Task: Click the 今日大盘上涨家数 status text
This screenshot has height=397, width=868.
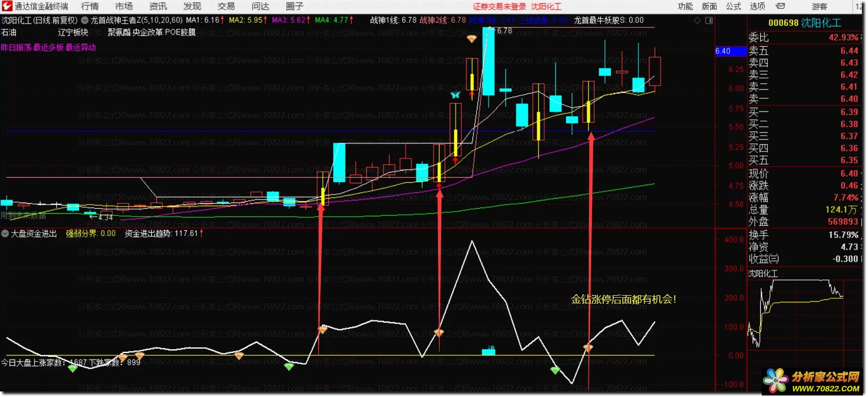Action: [71, 363]
